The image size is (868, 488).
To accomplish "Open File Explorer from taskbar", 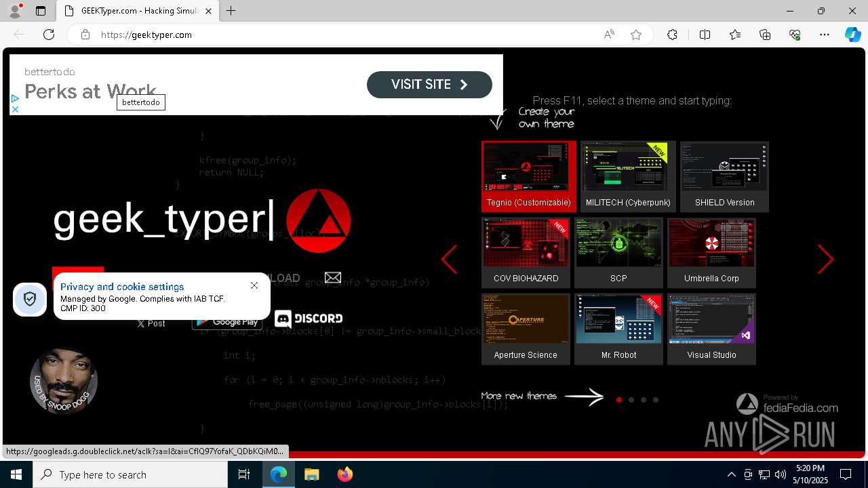I will tap(311, 474).
